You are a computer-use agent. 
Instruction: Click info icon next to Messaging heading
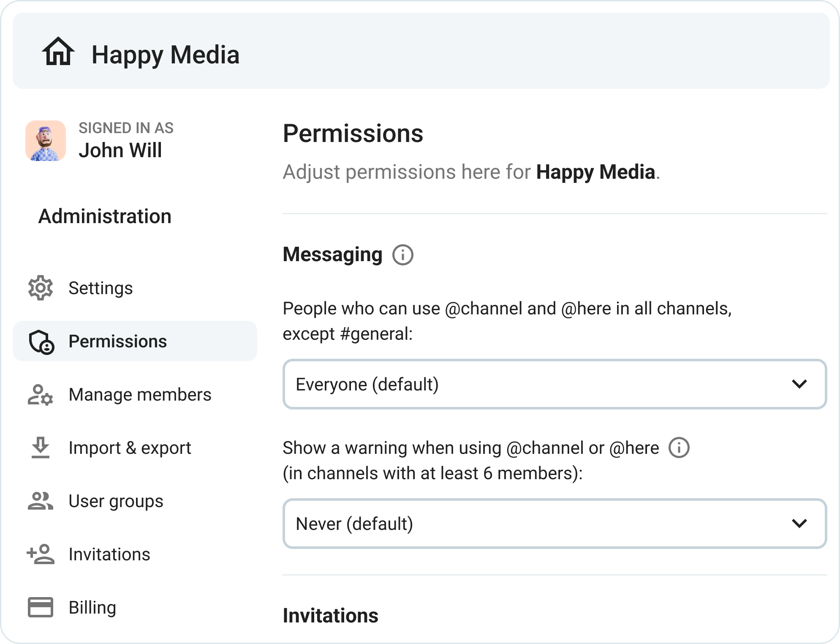click(x=402, y=255)
